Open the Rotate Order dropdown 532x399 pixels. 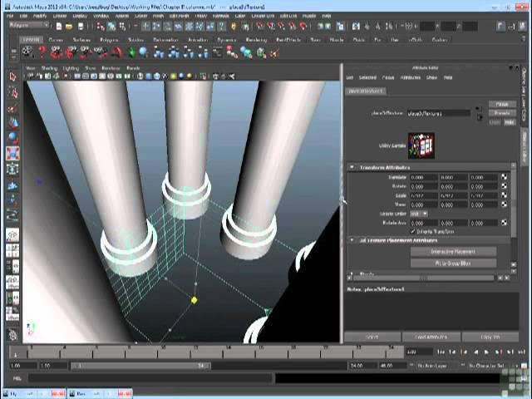pyautogui.click(x=420, y=214)
